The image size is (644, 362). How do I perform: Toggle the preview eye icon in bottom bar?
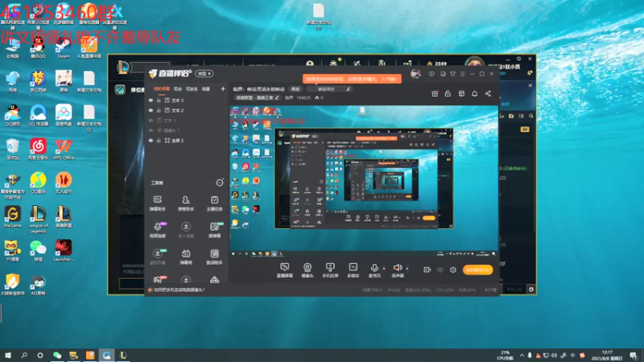(440, 269)
